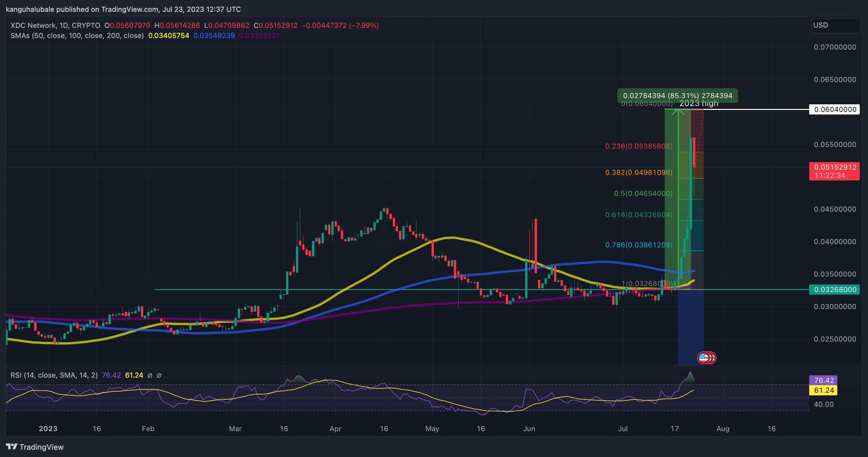The width and height of the screenshot is (868, 457).
Task: Click the 0.236(0.05385808) Fibonacci level label
Action: (639, 146)
